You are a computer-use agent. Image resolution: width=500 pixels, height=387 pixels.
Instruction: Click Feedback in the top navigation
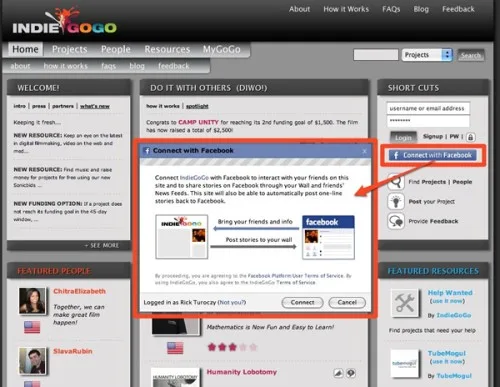pyautogui.click(x=458, y=9)
